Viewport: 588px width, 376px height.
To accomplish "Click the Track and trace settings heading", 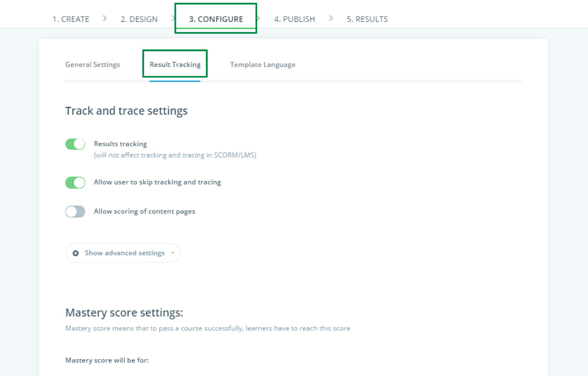I will pyautogui.click(x=126, y=111).
